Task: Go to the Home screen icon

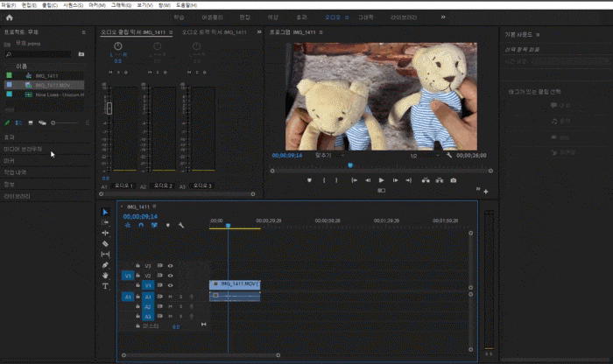Action: tap(10, 17)
